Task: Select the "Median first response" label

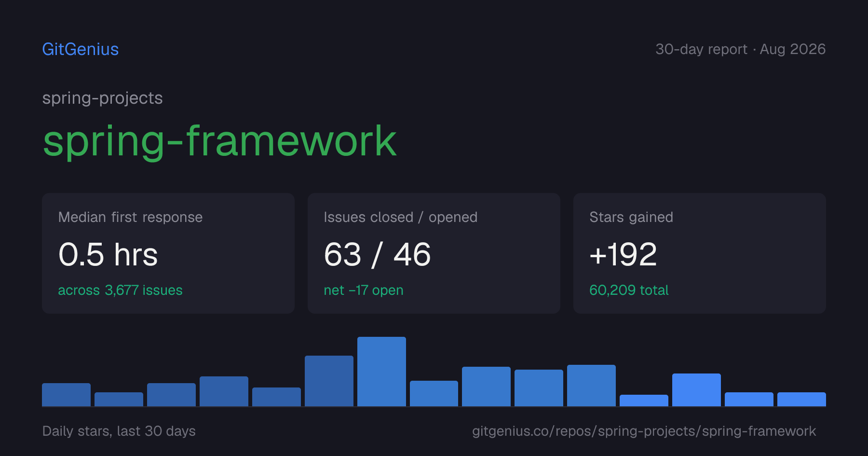Action: [x=130, y=217]
